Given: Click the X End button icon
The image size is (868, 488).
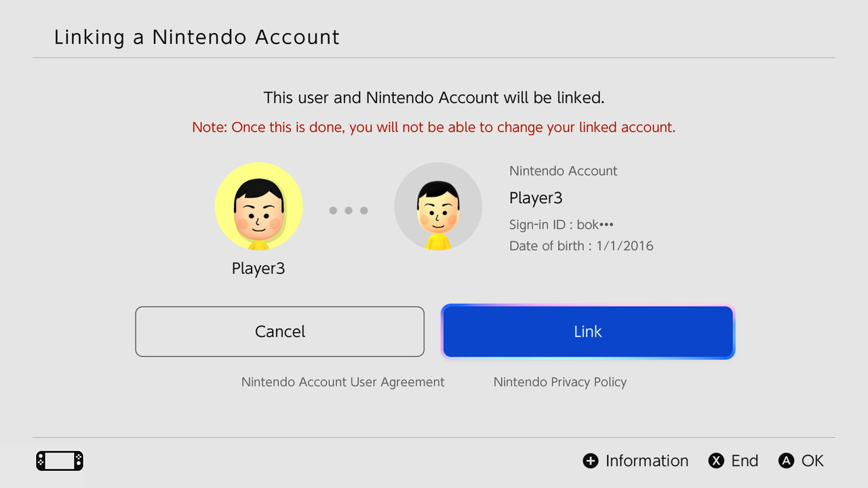Looking at the screenshot, I should (717, 460).
